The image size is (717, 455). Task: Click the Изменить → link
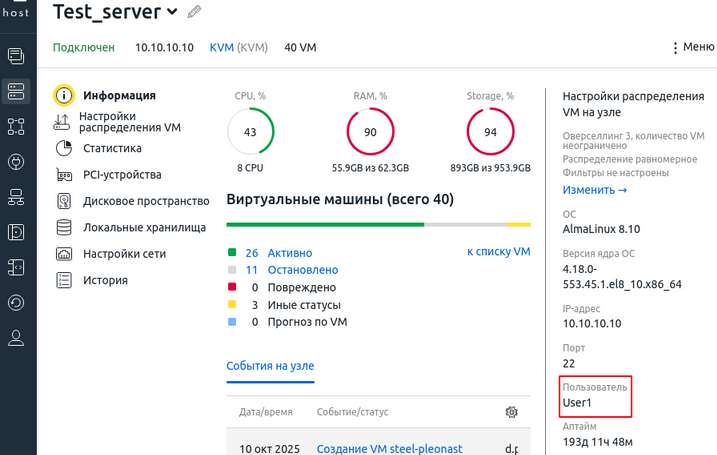594,189
